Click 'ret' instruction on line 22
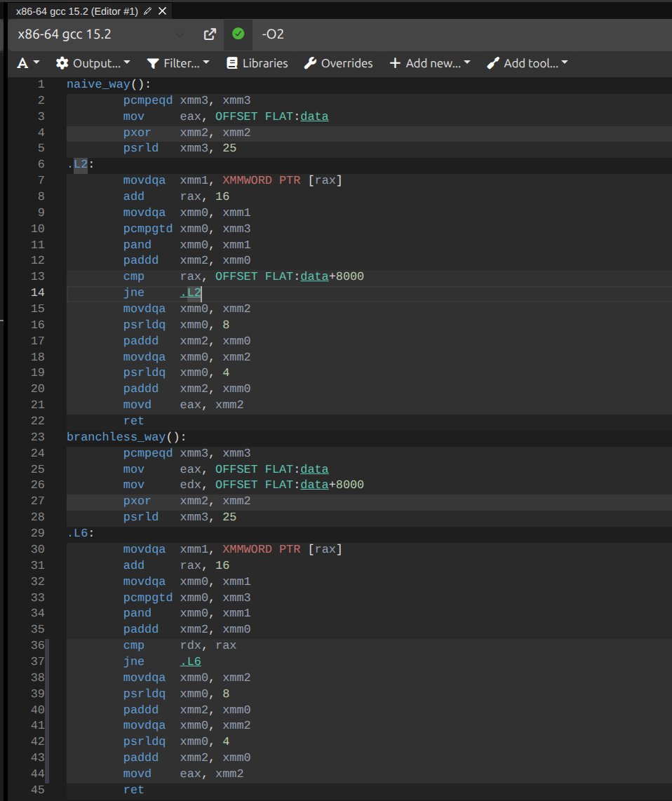 [x=133, y=421]
